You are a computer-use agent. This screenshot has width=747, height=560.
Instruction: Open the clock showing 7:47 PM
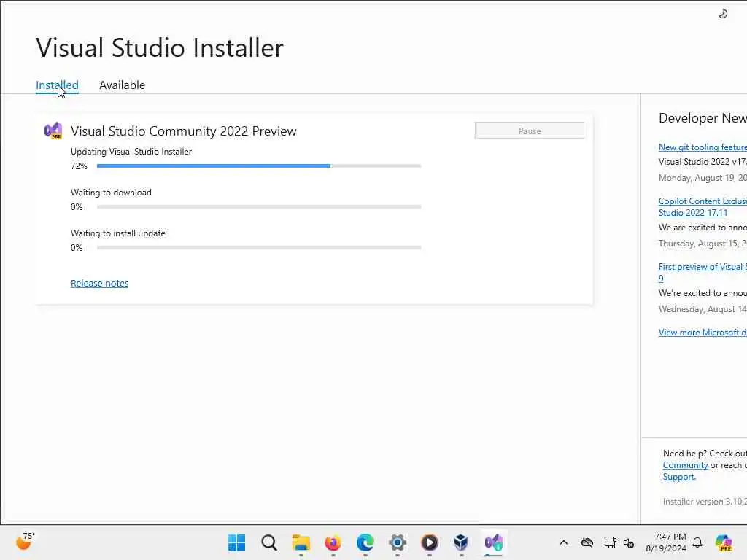click(x=666, y=542)
